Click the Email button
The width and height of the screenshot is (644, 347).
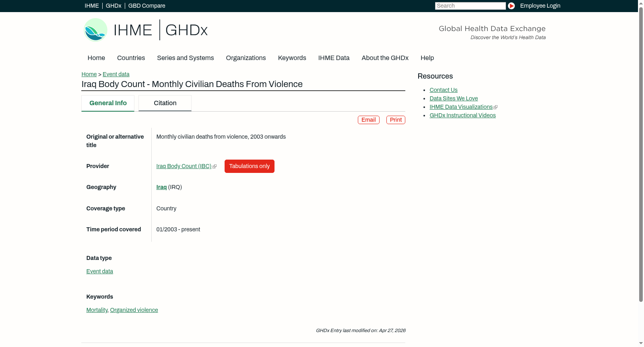point(369,120)
